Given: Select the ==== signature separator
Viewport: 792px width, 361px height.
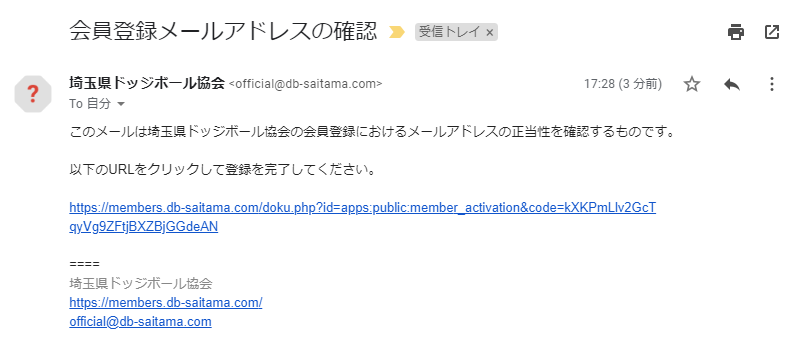Looking at the screenshot, I should (x=84, y=265).
